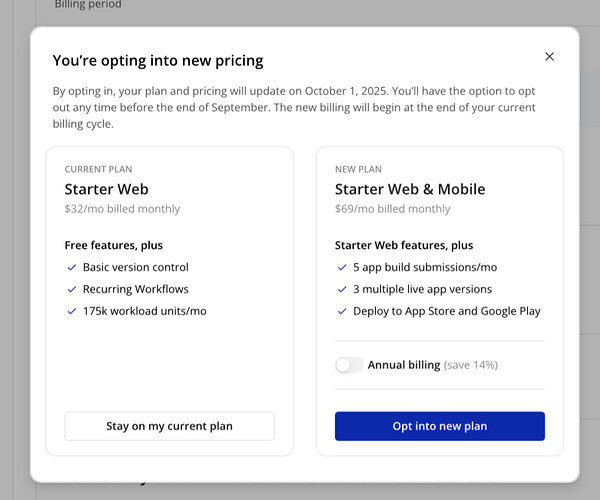Click checkmark beside Deploy to App Store
600x500 pixels.
tap(342, 312)
